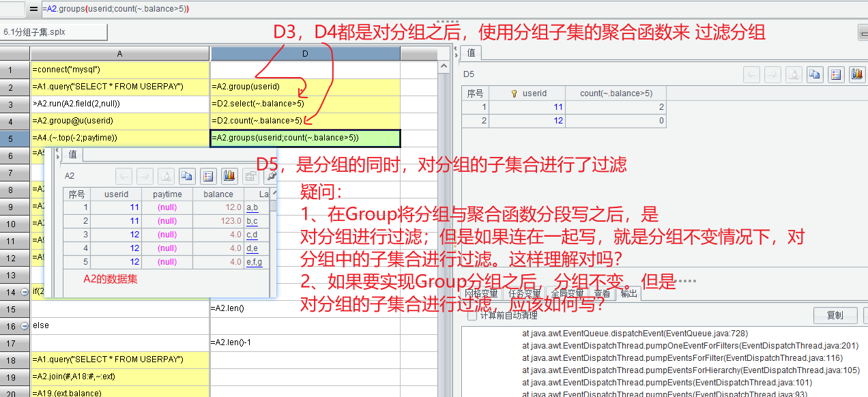Select cell D3 =D2.select(~.balance>5)
The height and width of the screenshot is (397, 868).
pyautogui.click(x=305, y=104)
